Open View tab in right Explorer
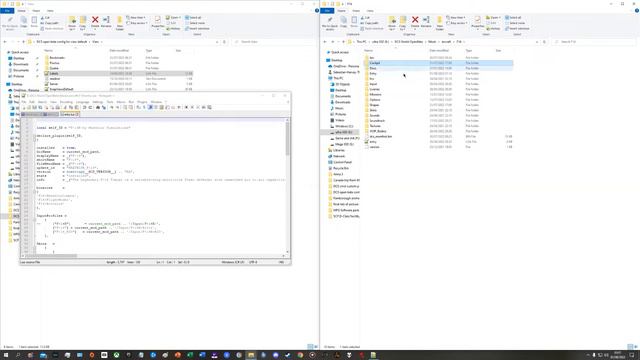The width and height of the screenshot is (640, 360). click(370, 11)
